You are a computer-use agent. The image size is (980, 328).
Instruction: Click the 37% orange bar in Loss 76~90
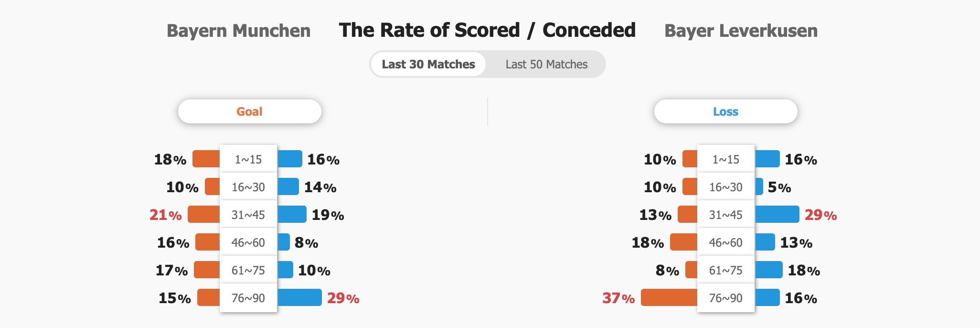[669, 297]
